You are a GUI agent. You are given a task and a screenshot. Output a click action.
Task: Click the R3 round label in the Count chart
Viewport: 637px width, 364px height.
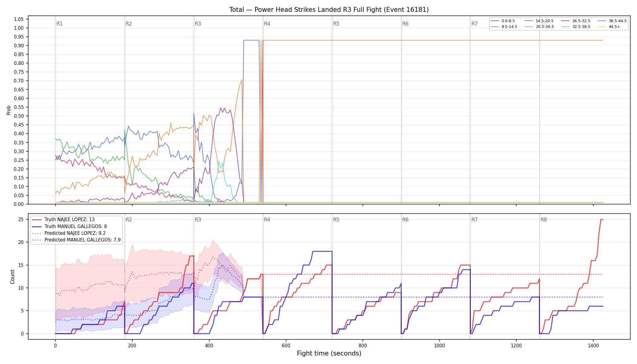pyautogui.click(x=198, y=220)
